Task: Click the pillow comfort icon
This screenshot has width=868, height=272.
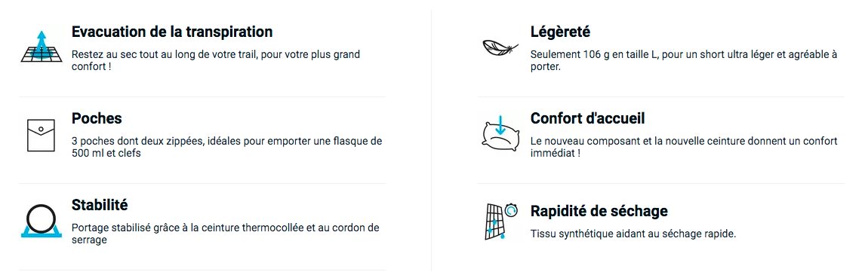Action: pos(500,135)
